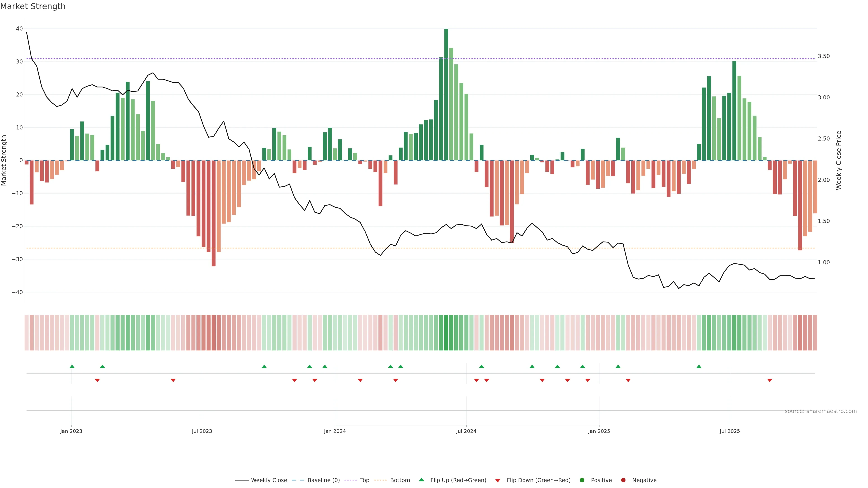Click the Jul 2024 x-axis label

[466, 431]
